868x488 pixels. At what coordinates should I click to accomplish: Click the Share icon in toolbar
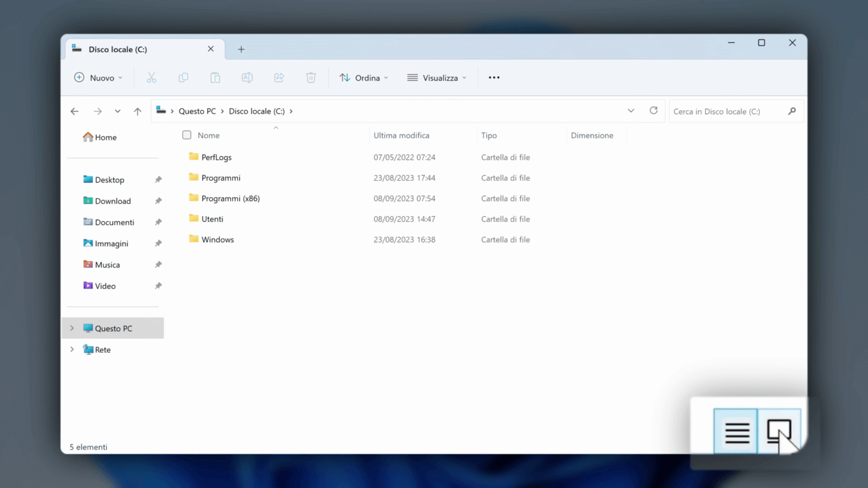click(x=279, y=78)
